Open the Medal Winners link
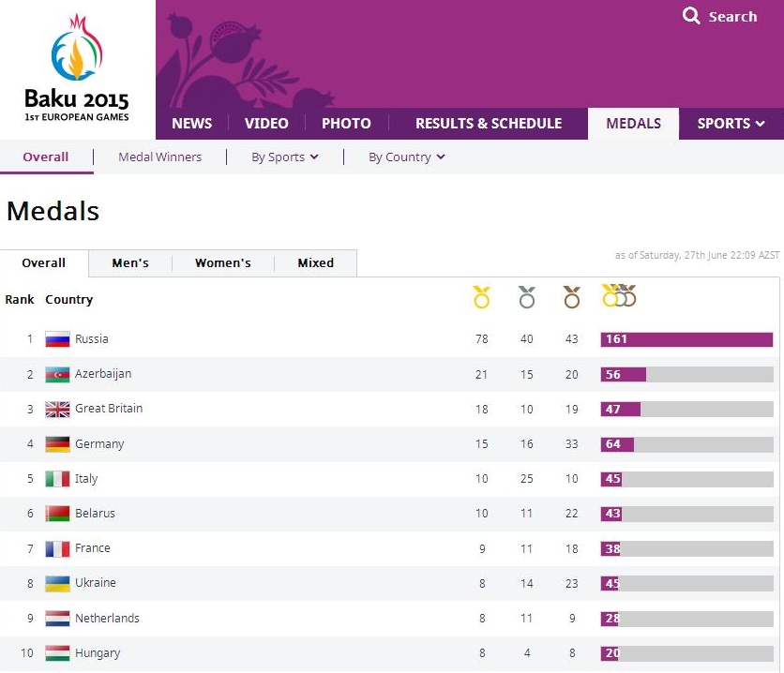 159,157
